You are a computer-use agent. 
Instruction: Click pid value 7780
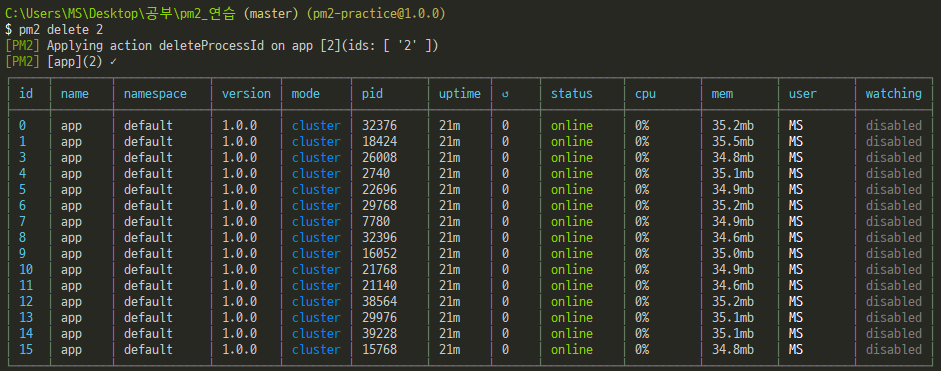tap(376, 222)
